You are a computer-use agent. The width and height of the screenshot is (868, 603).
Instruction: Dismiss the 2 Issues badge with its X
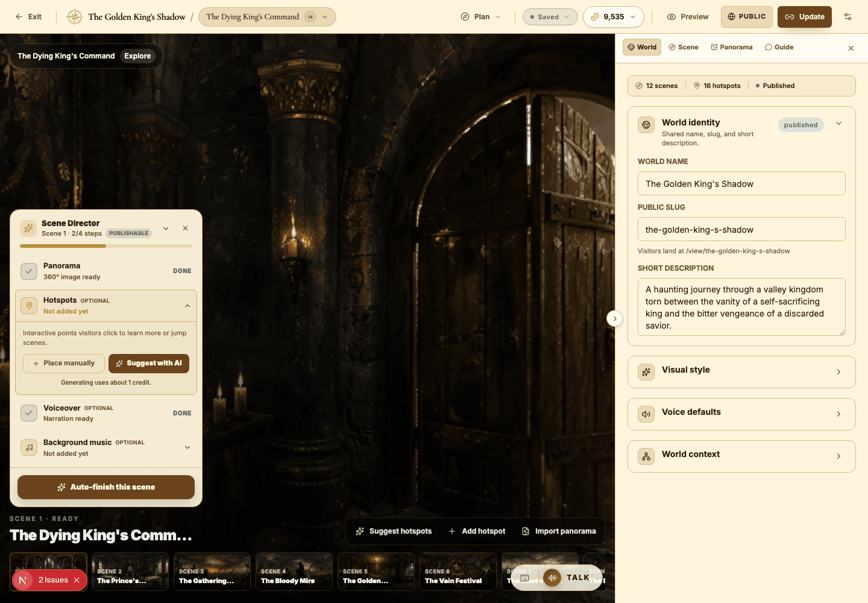77,580
